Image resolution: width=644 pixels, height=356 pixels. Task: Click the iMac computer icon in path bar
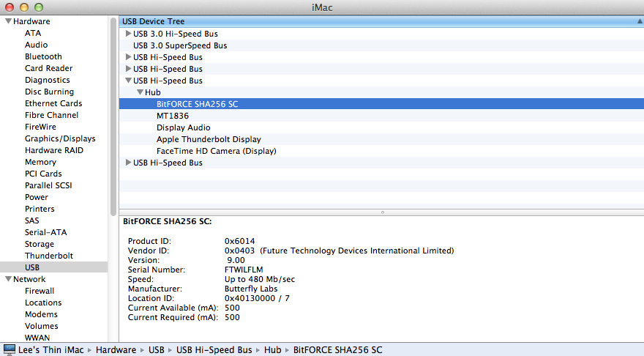click(9, 350)
